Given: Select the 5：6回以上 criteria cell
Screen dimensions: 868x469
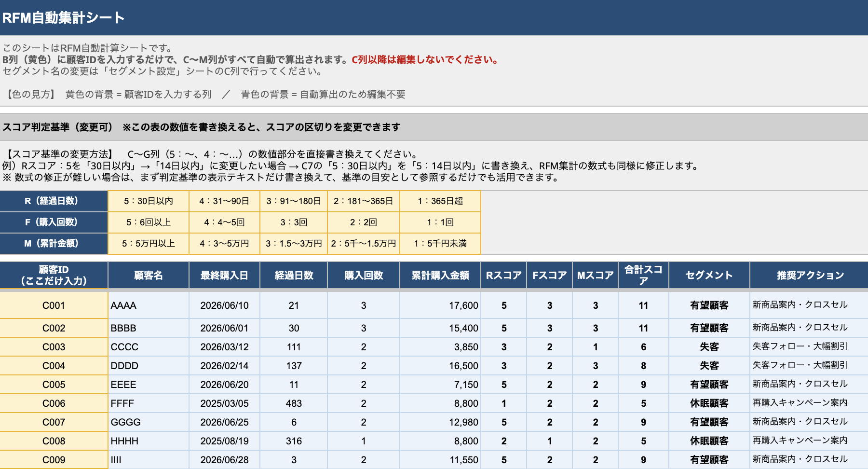Looking at the screenshot, I should click(149, 222).
